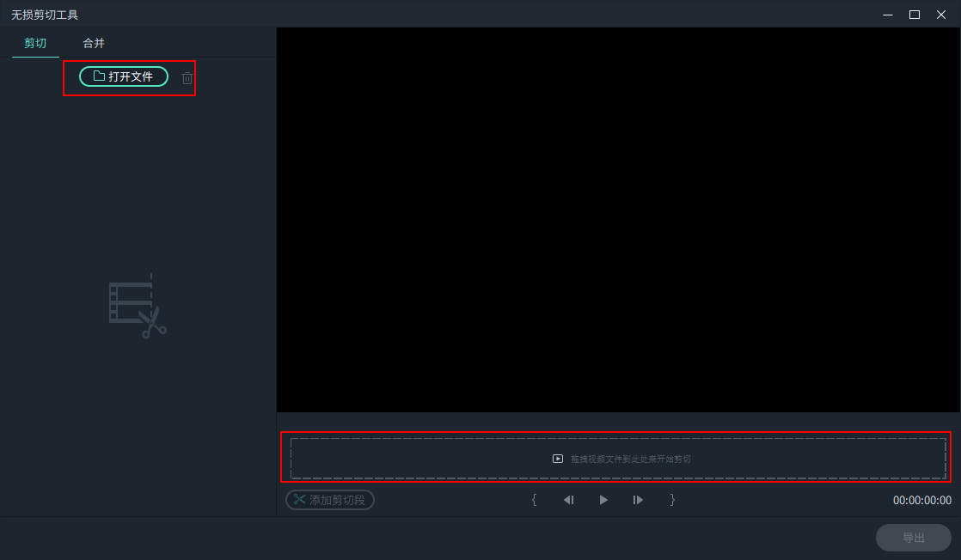The image size is (961, 560).
Task: Open the 合并 tab
Action: tap(94, 43)
